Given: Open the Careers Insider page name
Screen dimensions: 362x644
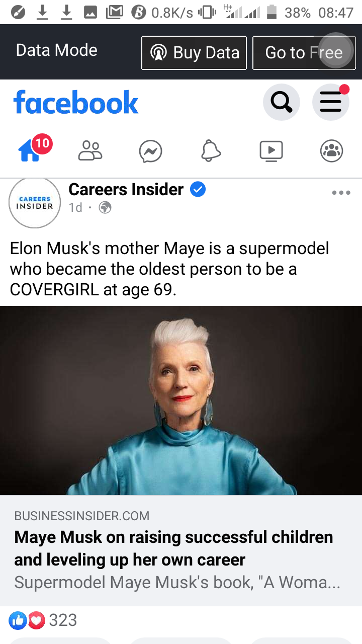Looking at the screenshot, I should [x=126, y=189].
